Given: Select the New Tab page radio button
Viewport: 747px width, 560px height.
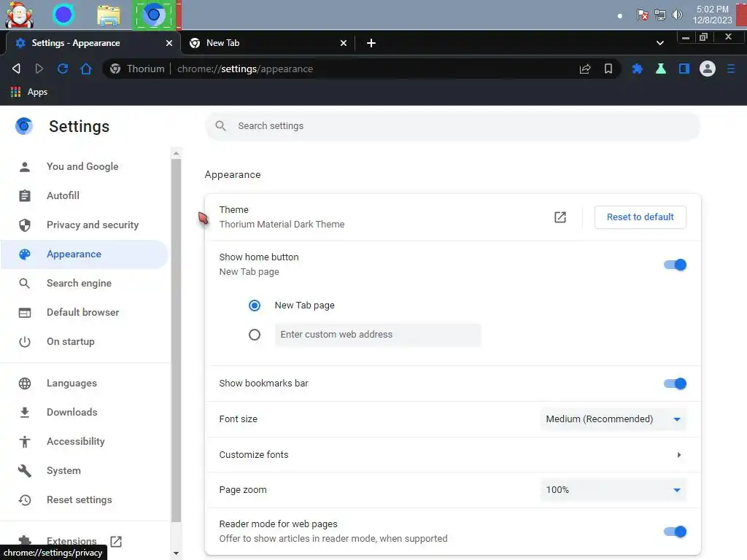Looking at the screenshot, I should [255, 306].
